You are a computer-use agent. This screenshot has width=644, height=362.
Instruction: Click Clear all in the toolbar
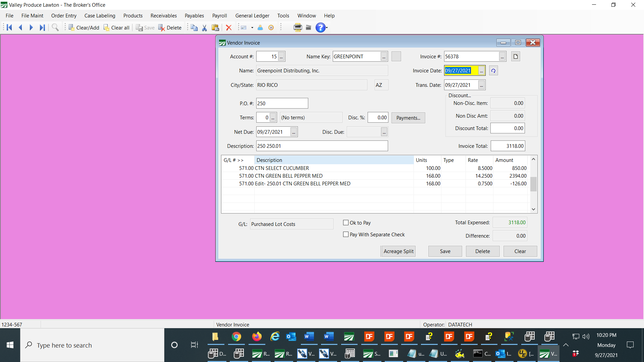point(116,27)
